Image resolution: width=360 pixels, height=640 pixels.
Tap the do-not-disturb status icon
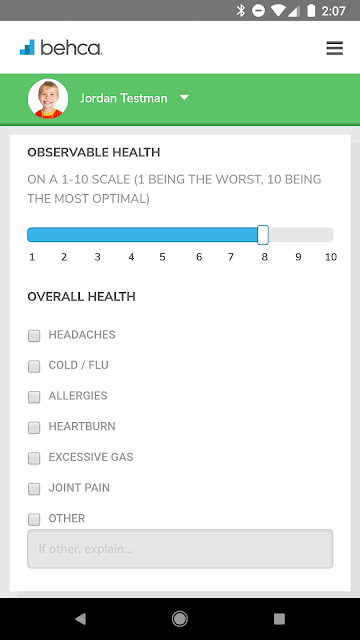pos(258,11)
